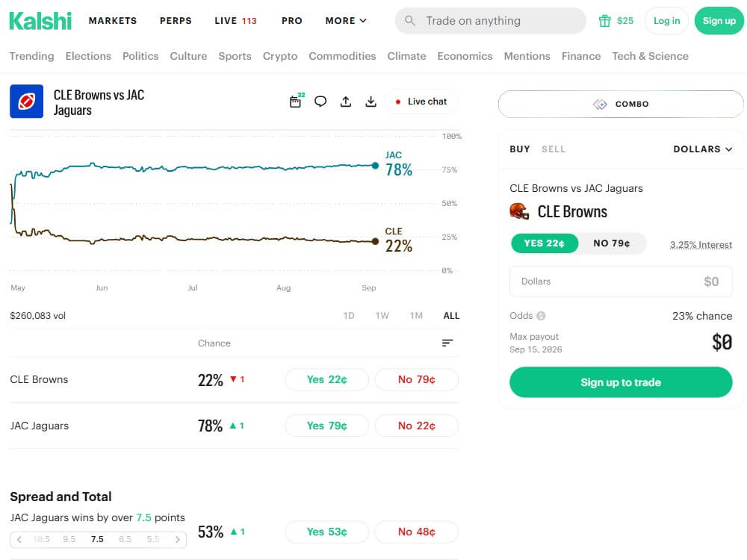Click the 3.25% Interest link

point(701,245)
